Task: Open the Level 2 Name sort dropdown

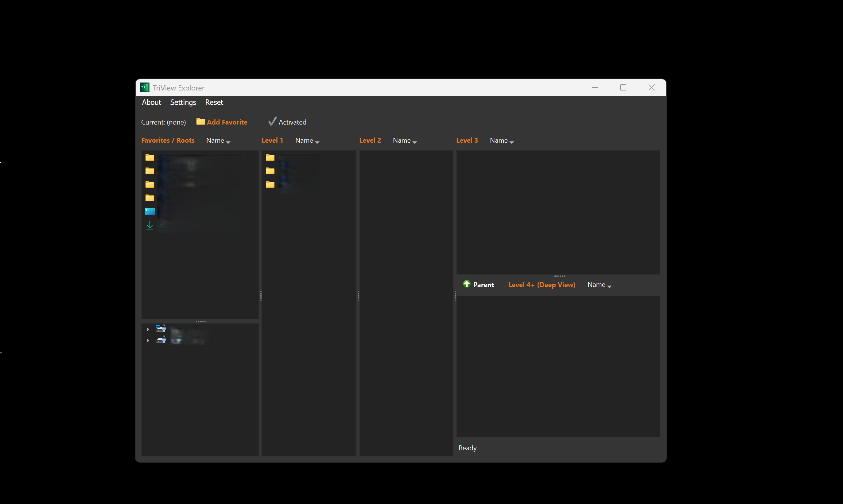Action: pyautogui.click(x=405, y=140)
